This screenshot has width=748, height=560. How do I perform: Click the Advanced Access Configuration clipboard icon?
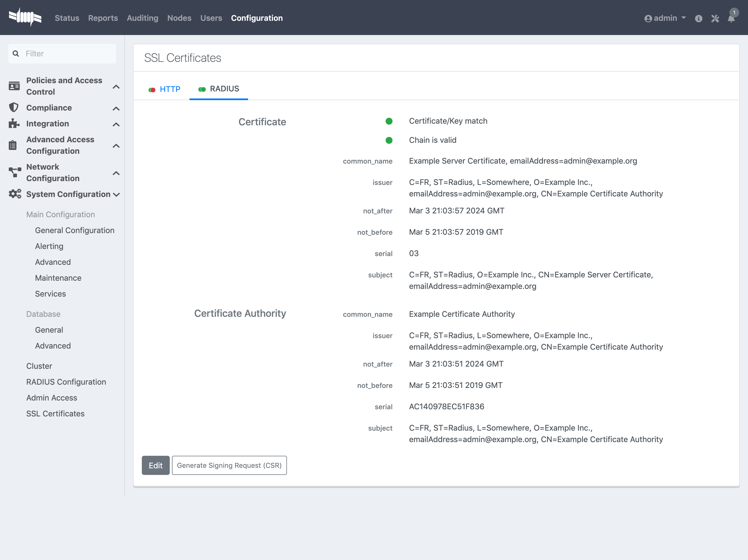[13, 145]
